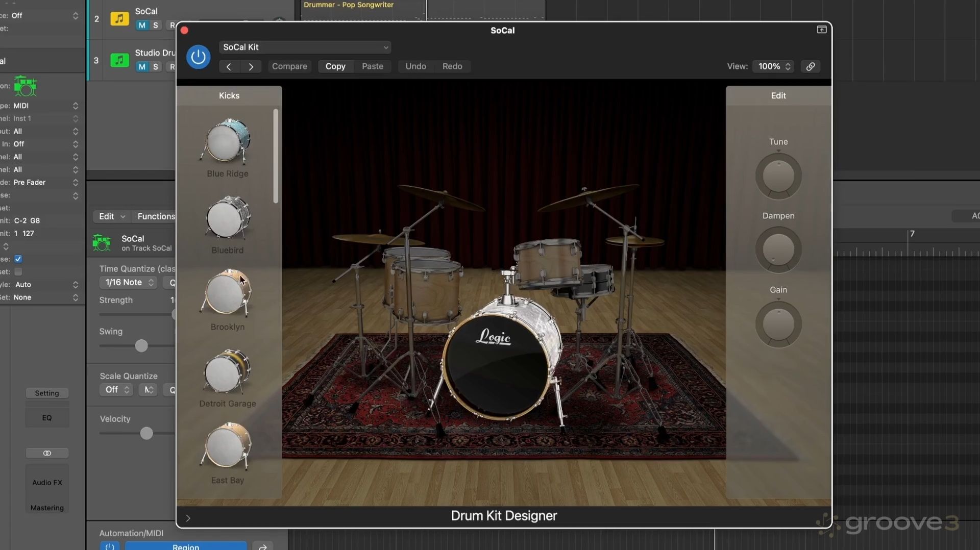Screen dimensions: 980x550
Task: Click bar 7 on the piano roll ruler
Action: pyautogui.click(x=912, y=234)
